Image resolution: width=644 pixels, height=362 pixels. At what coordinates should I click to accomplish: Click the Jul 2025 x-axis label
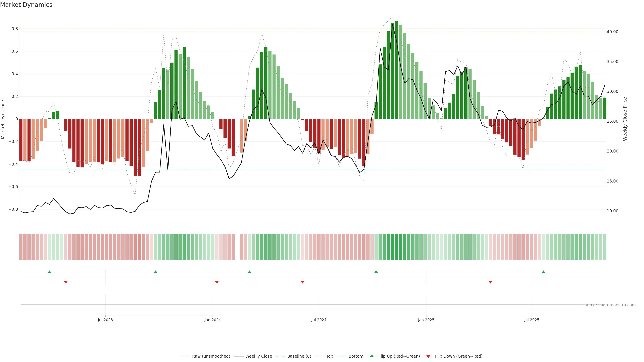tap(531, 320)
